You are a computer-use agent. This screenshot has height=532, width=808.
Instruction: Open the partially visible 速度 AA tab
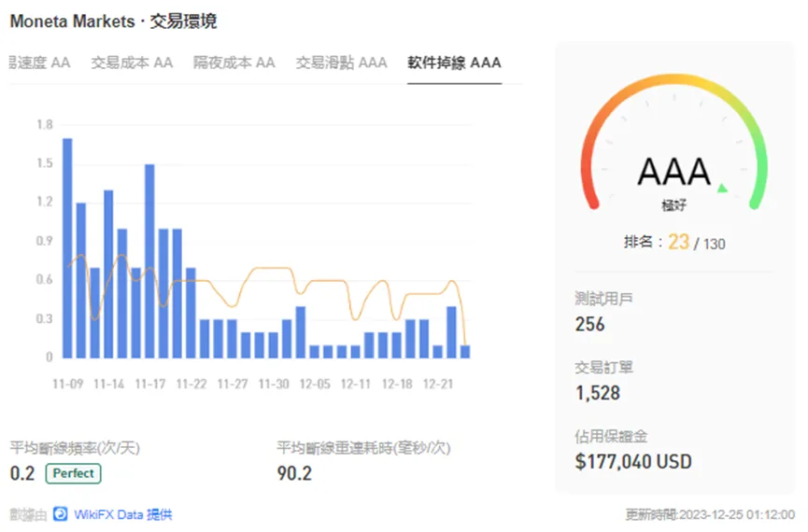click(x=39, y=63)
